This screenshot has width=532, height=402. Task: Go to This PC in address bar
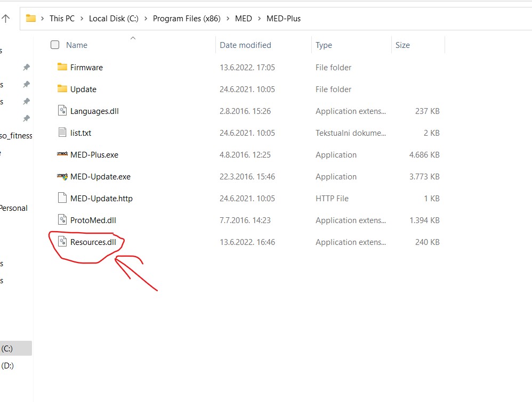(62, 19)
